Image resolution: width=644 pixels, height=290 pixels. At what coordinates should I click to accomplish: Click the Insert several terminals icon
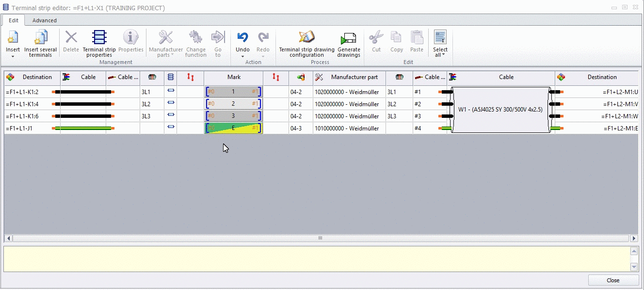tap(41, 37)
